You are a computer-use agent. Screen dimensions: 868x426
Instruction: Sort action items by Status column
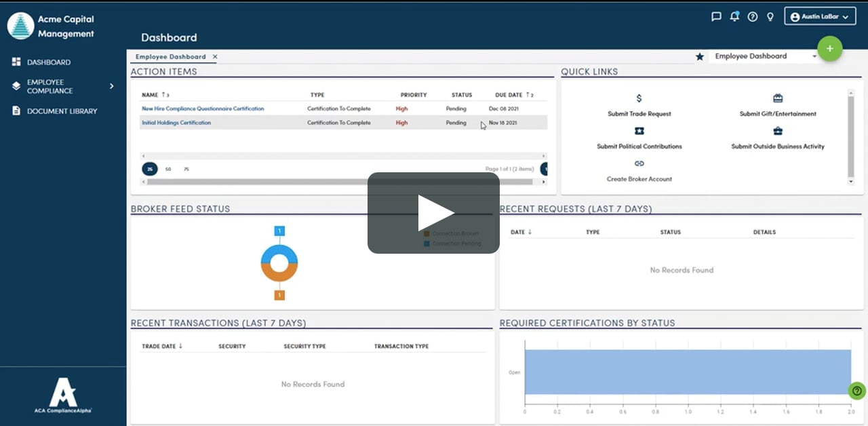click(x=462, y=95)
